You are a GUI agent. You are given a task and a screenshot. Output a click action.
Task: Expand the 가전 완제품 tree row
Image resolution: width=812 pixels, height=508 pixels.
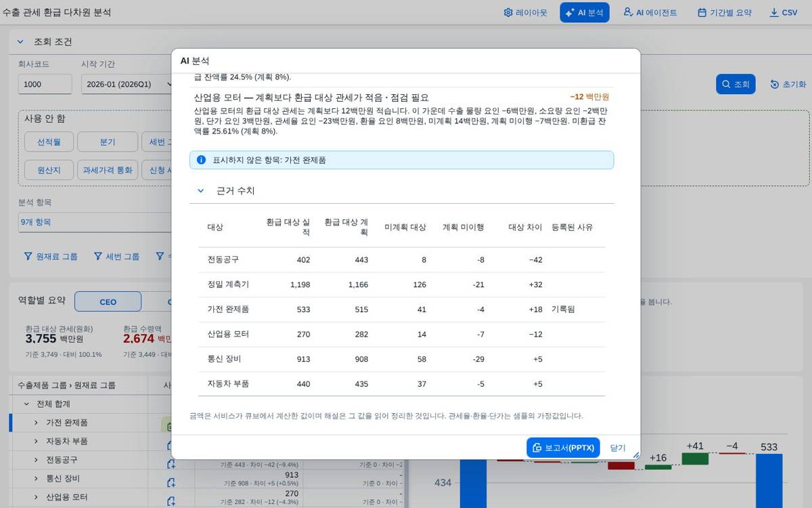click(36, 423)
